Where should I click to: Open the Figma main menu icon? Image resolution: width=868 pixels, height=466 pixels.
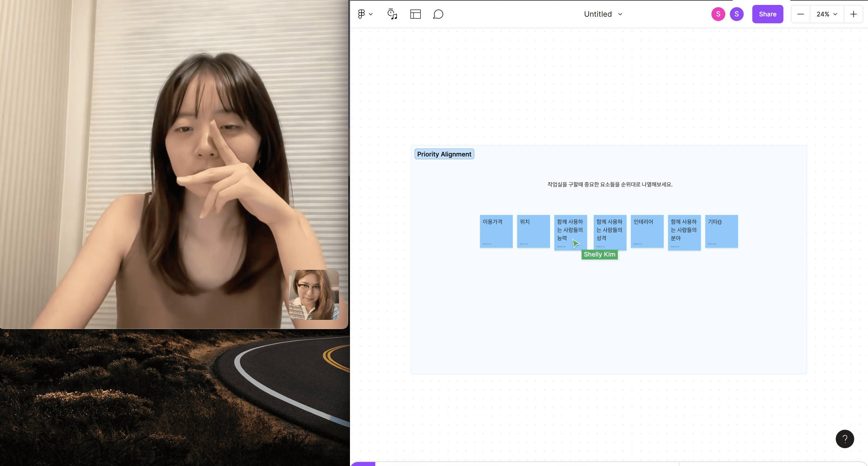tap(361, 14)
